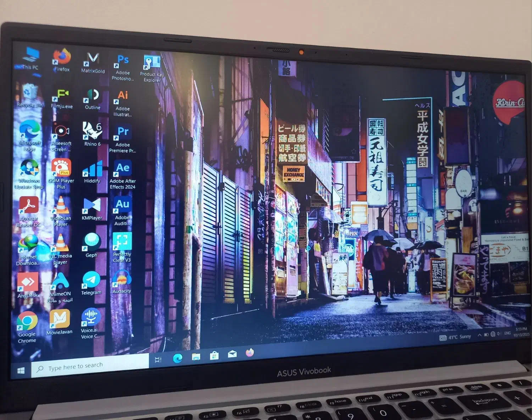Select the Firefox desktop shortcut
The width and height of the screenshot is (532, 420).
(x=62, y=61)
